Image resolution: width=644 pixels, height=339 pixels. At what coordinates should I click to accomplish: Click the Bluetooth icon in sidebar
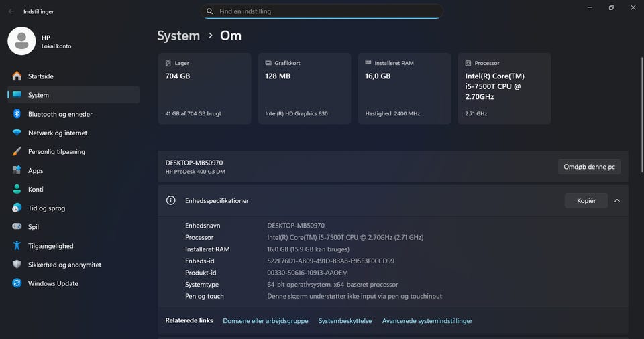pos(17,114)
